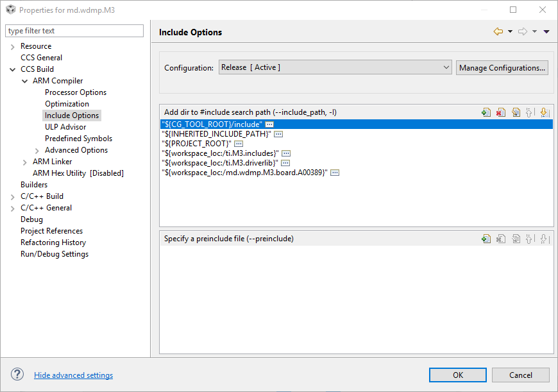Select the ti.M3.driverlib include path entry
This screenshot has width=558, height=392.
[220, 163]
